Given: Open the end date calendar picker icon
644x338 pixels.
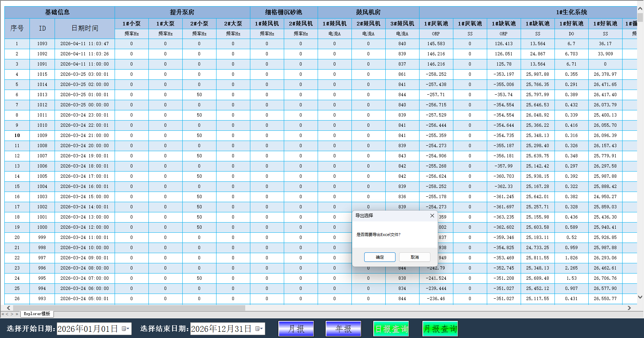Looking at the screenshot, I should [258, 329].
